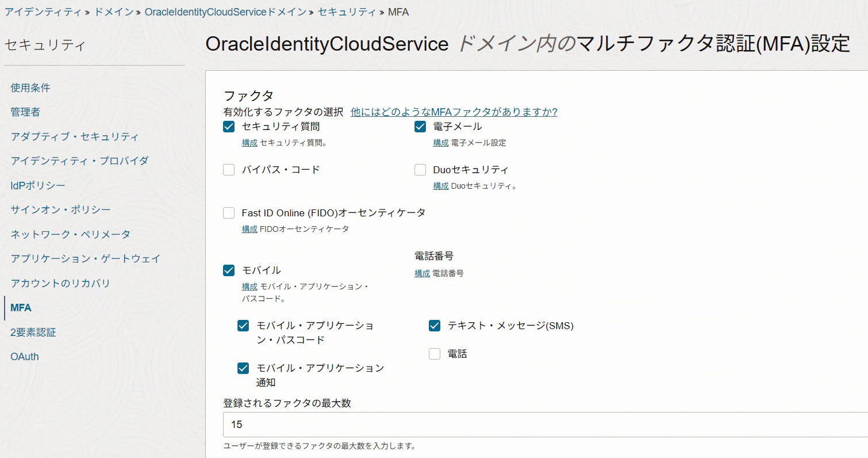The image size is (868, 458).
Task: Go to アダプティブ・セキュリティ page
Action: point(75,137)
